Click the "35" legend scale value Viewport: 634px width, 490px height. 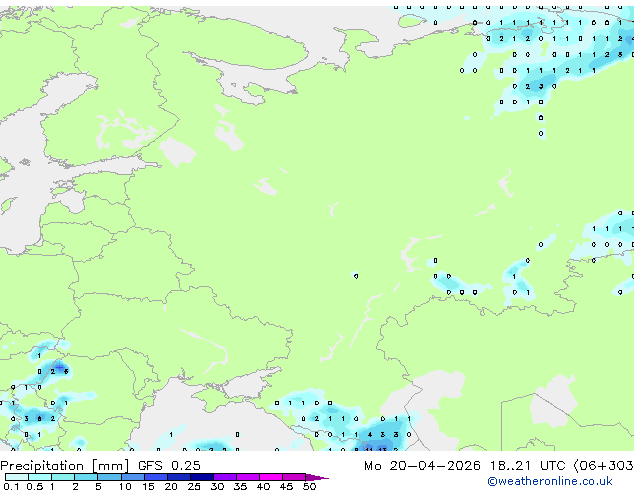240,486
